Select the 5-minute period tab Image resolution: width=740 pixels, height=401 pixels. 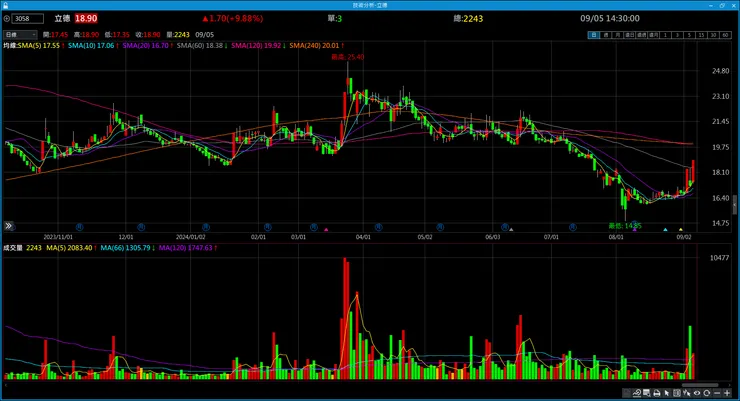click(690, 35)
